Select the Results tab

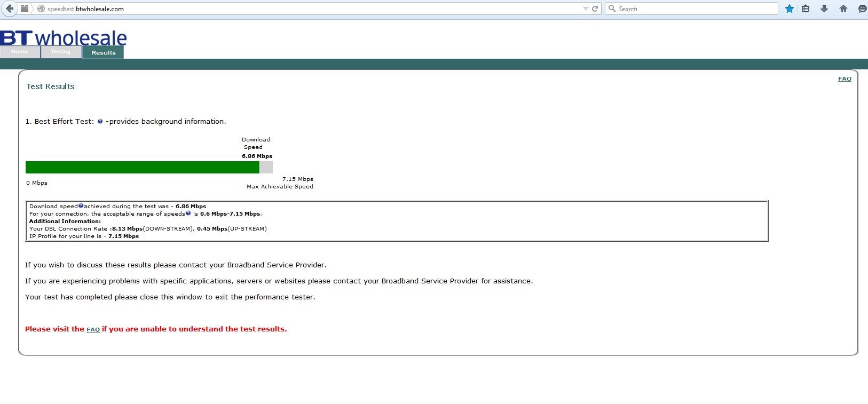click(x=103, y=52)
